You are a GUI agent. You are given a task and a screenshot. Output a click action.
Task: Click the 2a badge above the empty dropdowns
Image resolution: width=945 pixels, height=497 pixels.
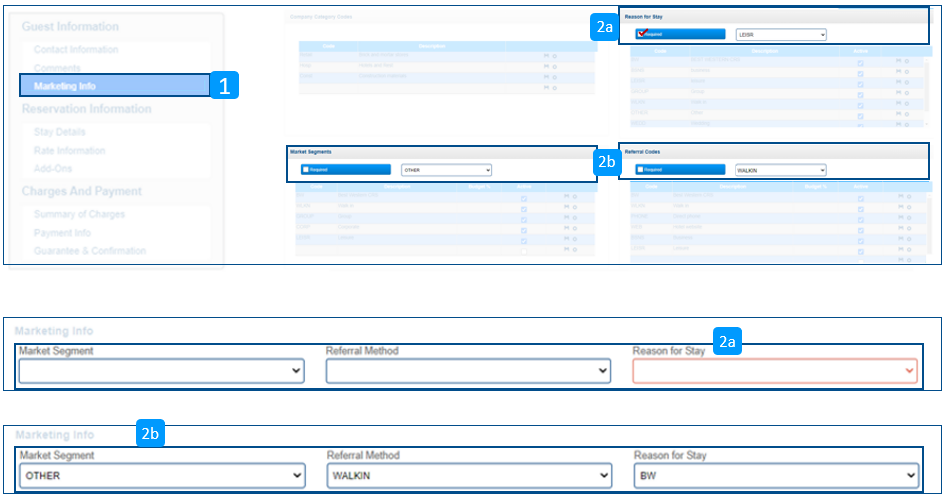728,343
